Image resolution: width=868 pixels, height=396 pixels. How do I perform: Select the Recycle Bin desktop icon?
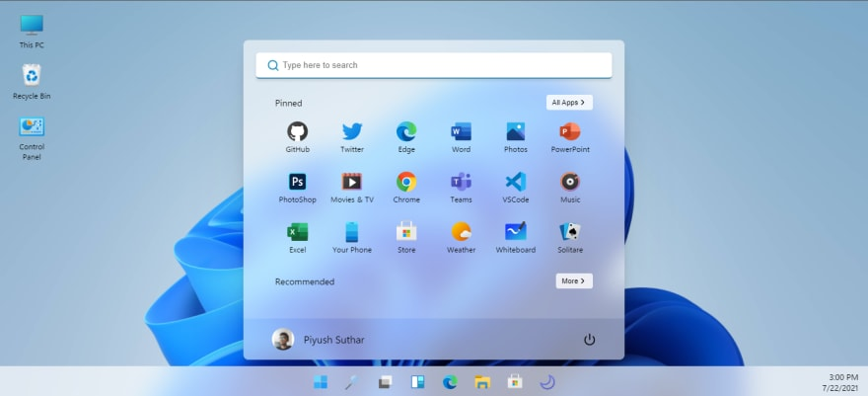[32, 82]
